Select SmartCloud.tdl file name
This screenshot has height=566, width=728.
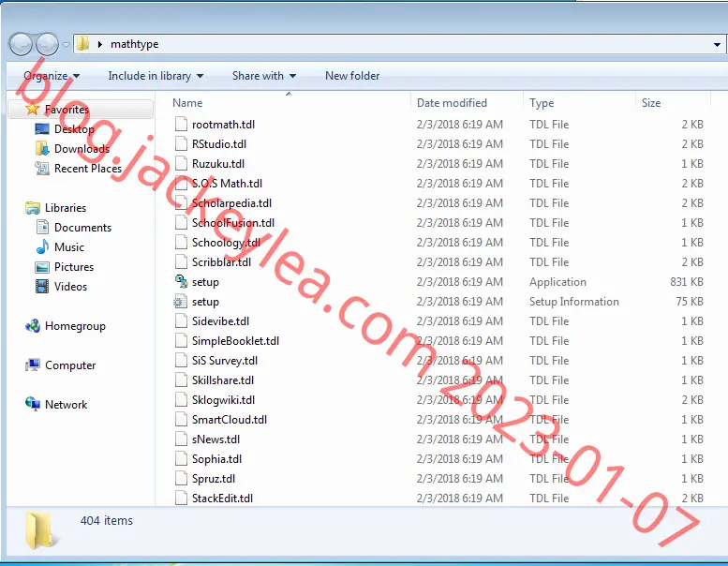coord(230,420)
